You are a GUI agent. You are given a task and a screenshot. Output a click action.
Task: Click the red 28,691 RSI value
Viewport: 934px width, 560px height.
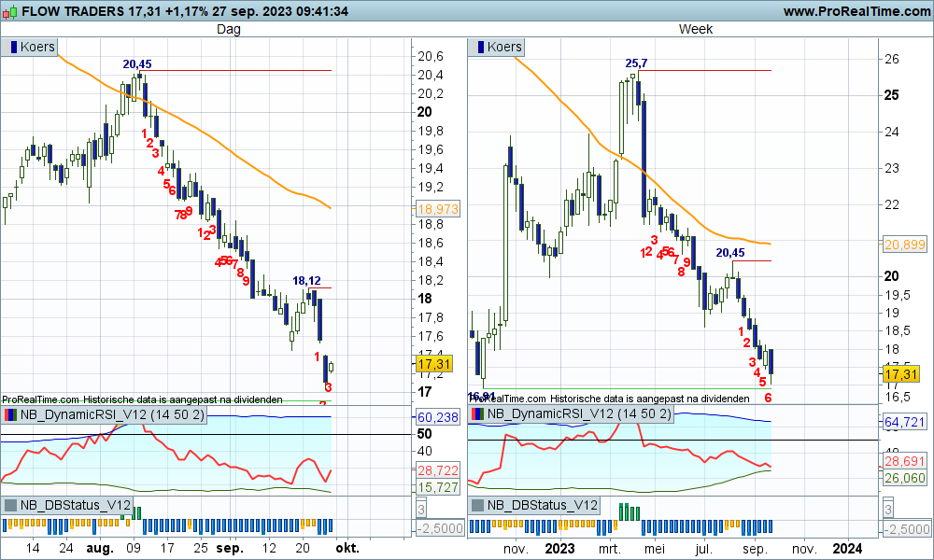pyautogui.click(x=905, y=461)
